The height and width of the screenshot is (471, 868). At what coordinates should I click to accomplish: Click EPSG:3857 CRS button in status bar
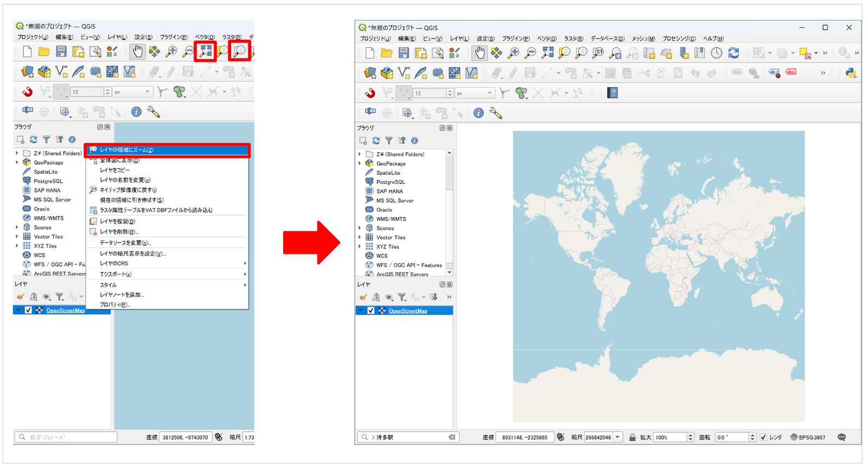[x=808, y=437]
